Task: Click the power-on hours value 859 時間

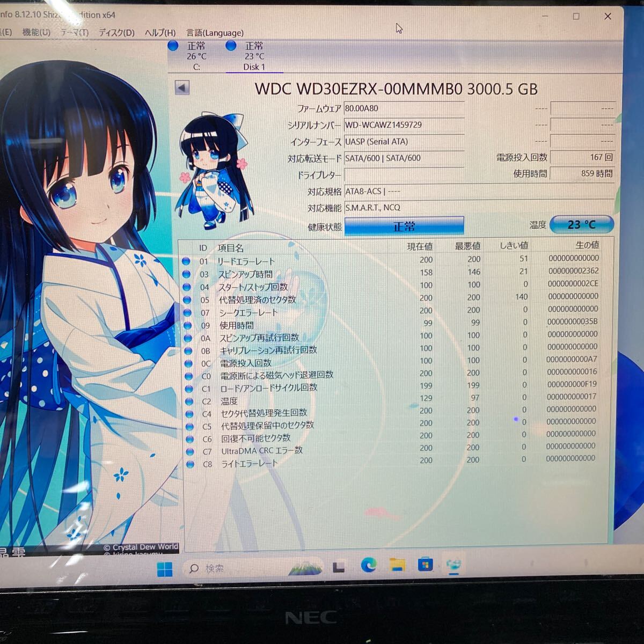Action: [x=582, y=173]
